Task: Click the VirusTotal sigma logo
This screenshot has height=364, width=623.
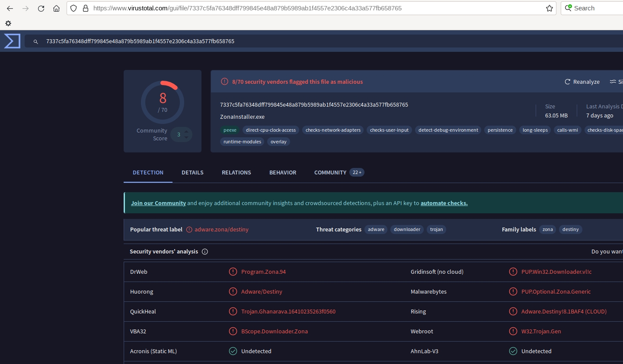Action: tap(12, 41)
